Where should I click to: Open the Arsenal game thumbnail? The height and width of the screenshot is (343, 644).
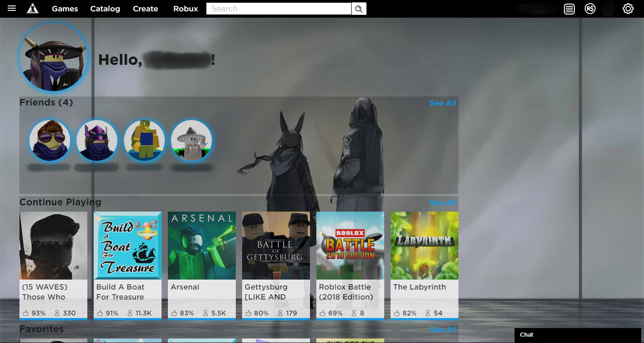pyautogui.click(x=201, y=245)
